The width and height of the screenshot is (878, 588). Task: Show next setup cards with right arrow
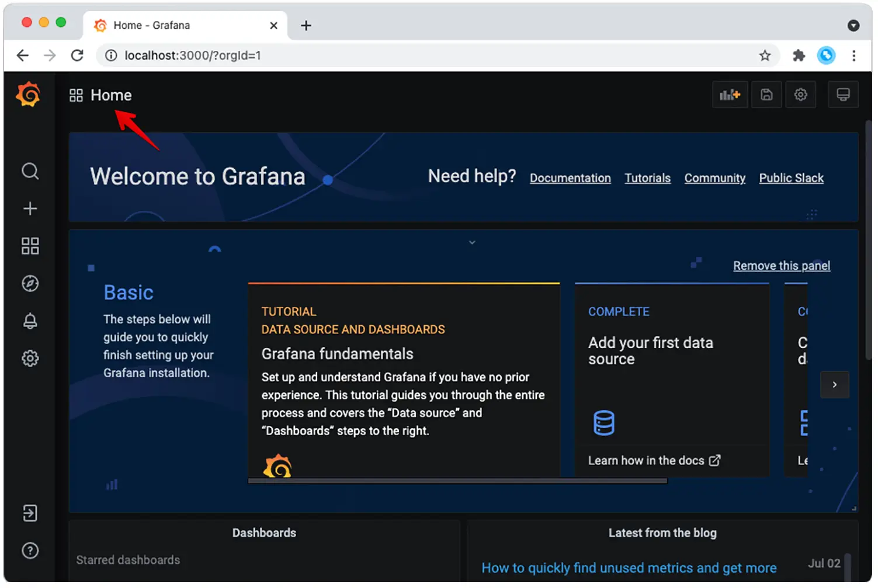(834, 385)
